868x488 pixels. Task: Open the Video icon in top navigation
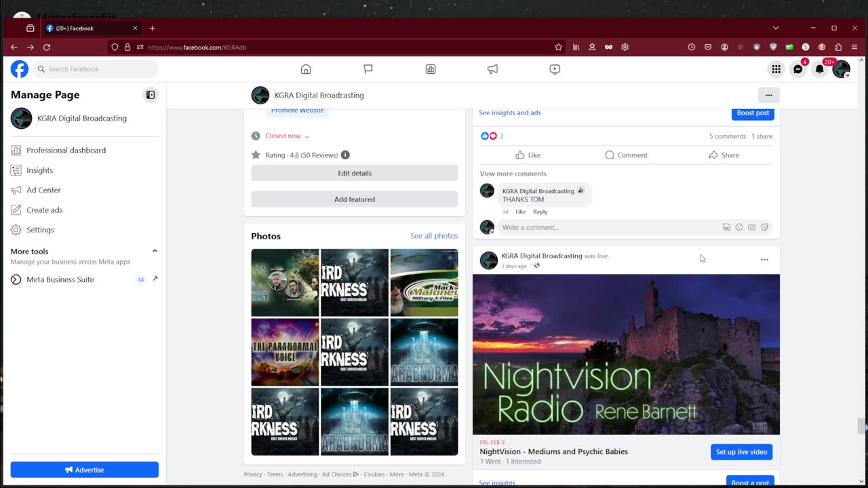tap(555, 69)
